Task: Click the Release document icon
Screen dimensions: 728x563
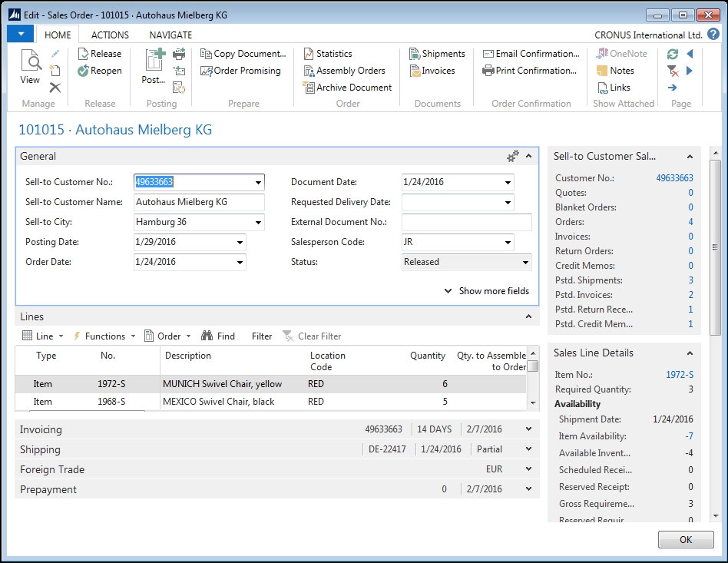Action: coord(100,54)
